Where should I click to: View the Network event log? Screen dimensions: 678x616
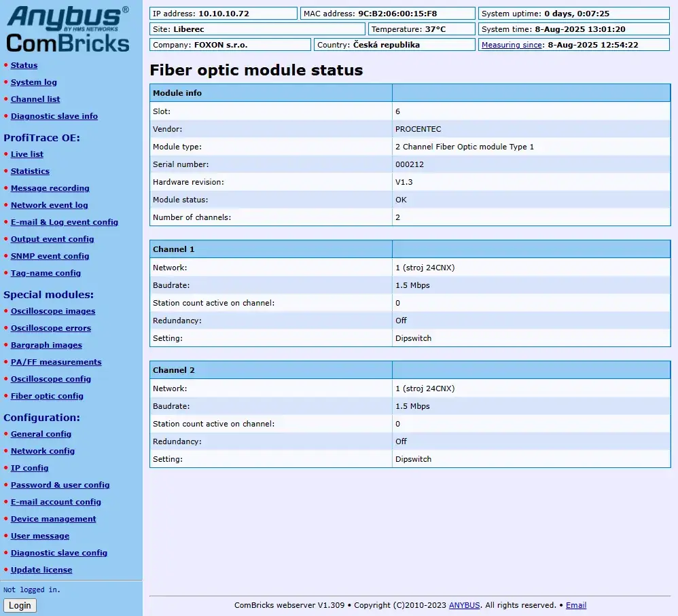pyautogui.click(x=50, y=205)
